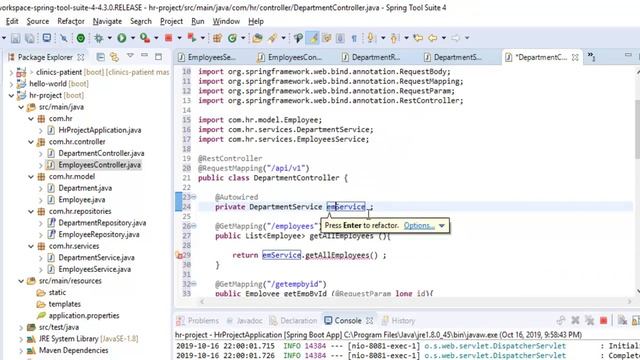Image resolution: width=640 pixels, height=360 pixels.
Task: Select EmployeeRepository.java in the tree
Action: click(99, 235)
